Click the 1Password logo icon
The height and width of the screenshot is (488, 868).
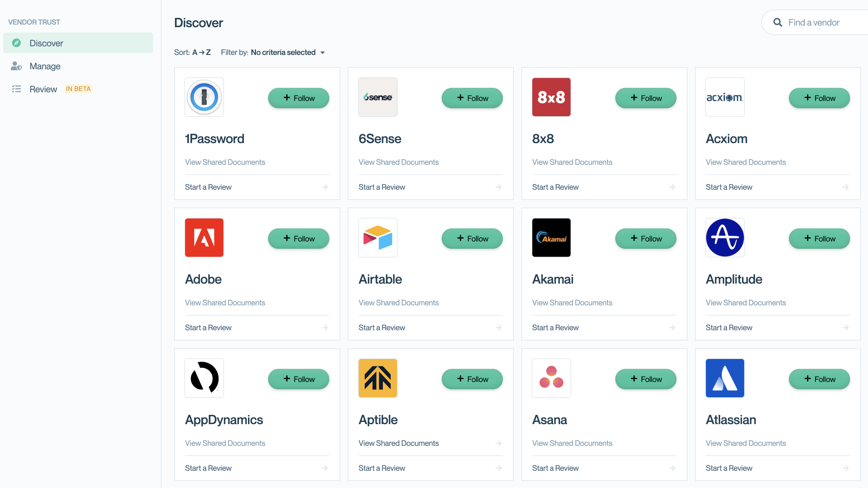tap(204, 97)
